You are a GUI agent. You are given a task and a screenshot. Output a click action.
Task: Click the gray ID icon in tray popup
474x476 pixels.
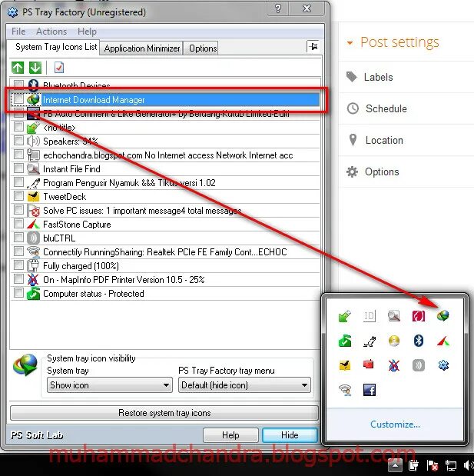coord(370,316)
